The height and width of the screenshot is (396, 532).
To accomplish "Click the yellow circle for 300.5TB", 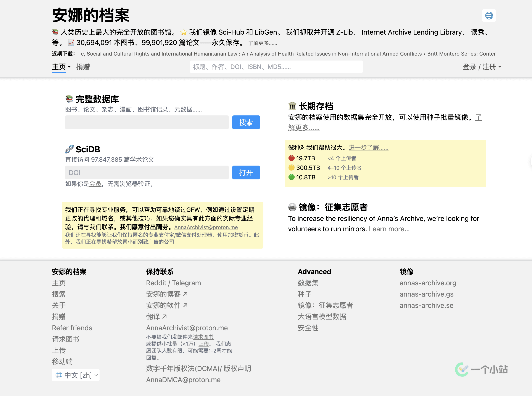I will pyautogui.click(x=291, y=168).
